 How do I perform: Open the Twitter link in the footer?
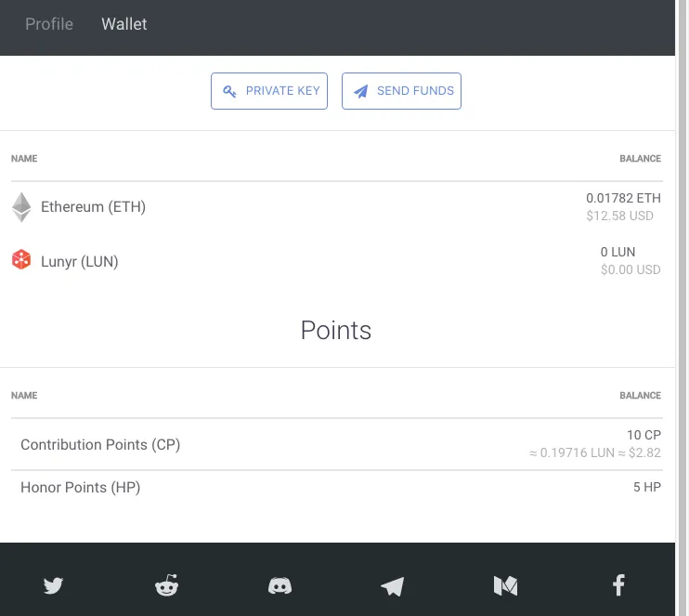point(53,585)
